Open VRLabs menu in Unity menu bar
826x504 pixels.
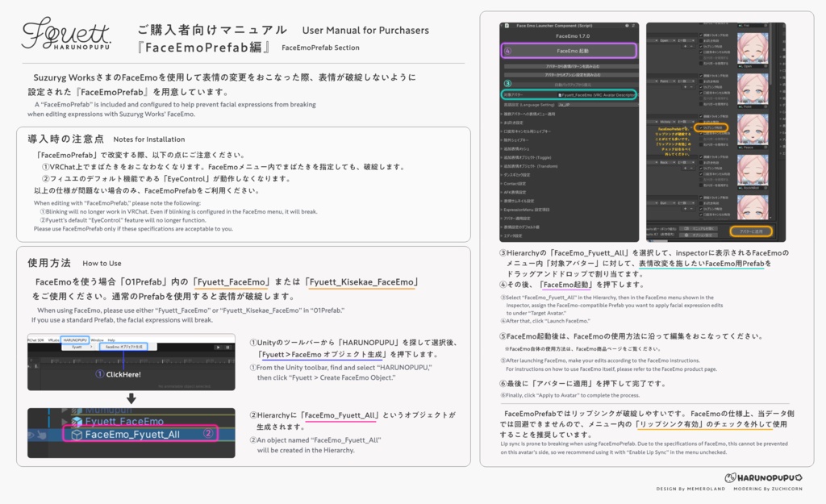54,340
